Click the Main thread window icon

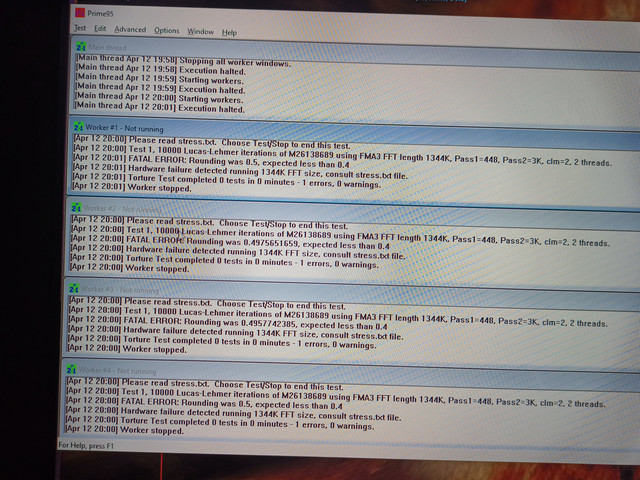click(78, 47)
